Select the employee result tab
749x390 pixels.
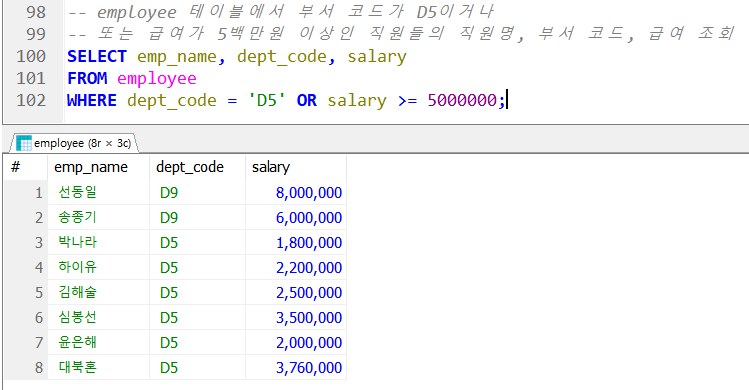[x=74, y=143]
